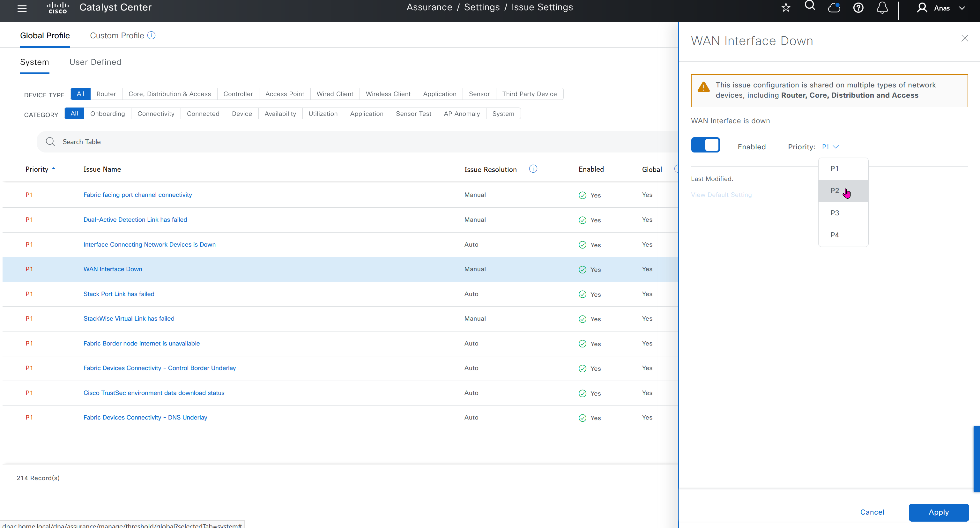Click the P1 priority dropdown chevron

click(836, 147)
